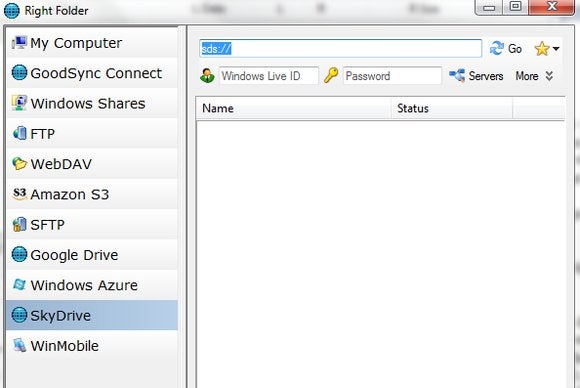Screen dimensions: 580x388
Task: Click the green user account icon
Action: point(207,76)
